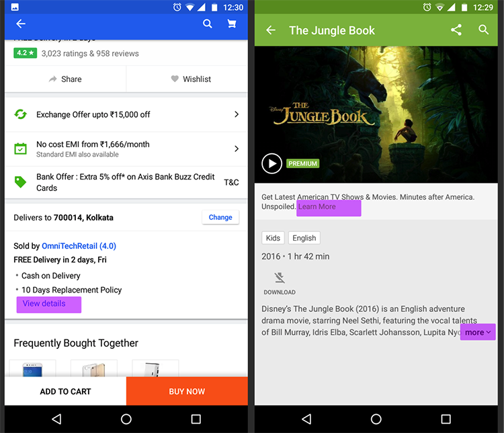Share The Jungle Book
This screenshot has width=504, height=433.
coord(456,30)
